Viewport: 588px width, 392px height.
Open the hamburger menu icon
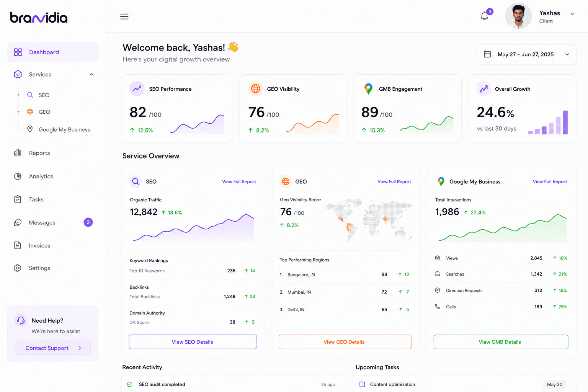pos(124,16)
